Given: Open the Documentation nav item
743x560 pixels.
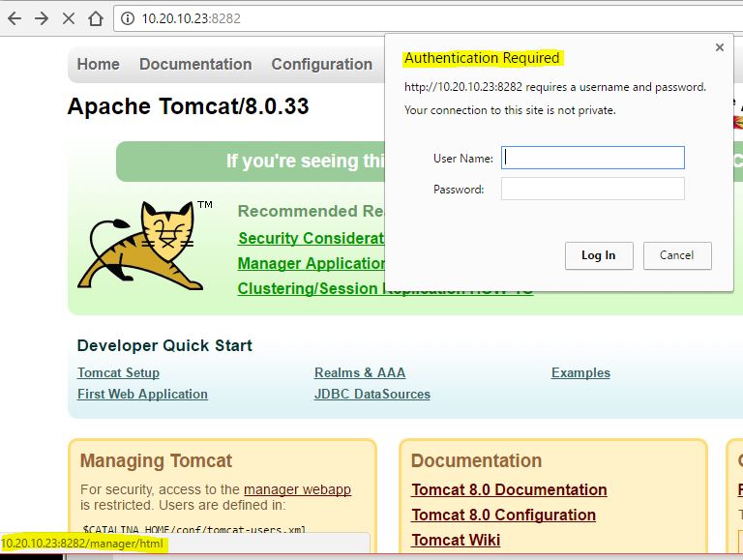Looking at the screenshot, I should (x=195, y=65).
